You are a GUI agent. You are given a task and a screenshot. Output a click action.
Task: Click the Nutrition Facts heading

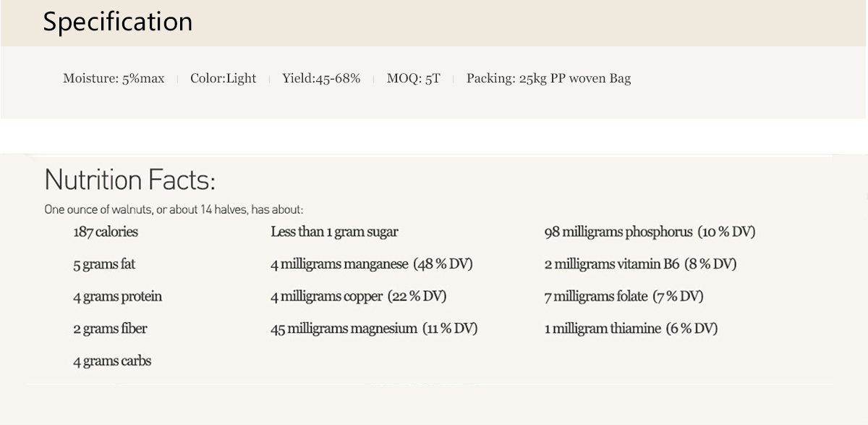[129, 180]
